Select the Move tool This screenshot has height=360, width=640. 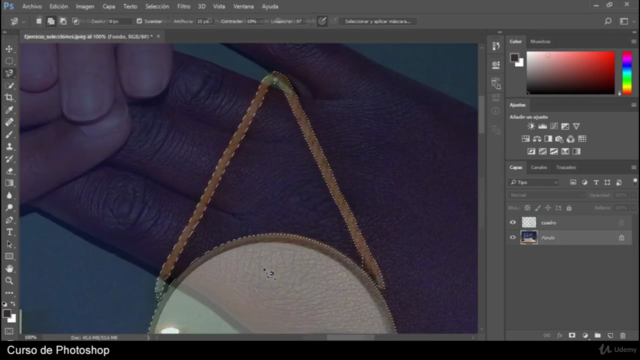(x=9, y=49)
